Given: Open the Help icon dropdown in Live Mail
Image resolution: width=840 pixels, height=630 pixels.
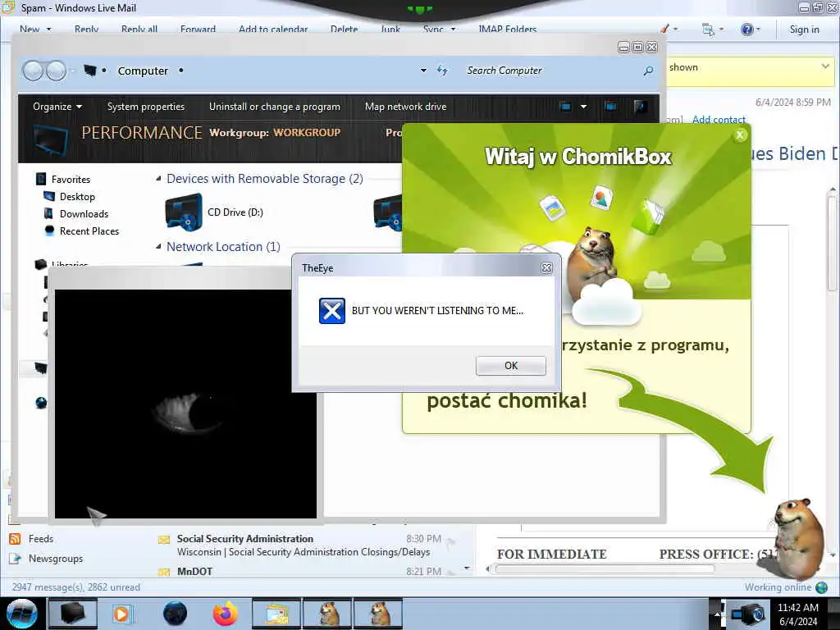Looking at the screenshot, I should (x=751, y=30).
